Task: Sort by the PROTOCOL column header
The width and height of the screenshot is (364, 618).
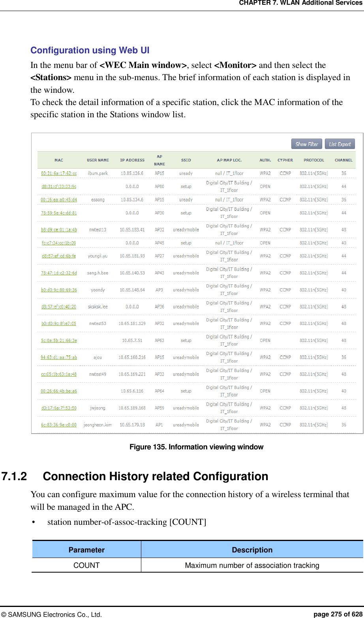Action: point(314,160)
